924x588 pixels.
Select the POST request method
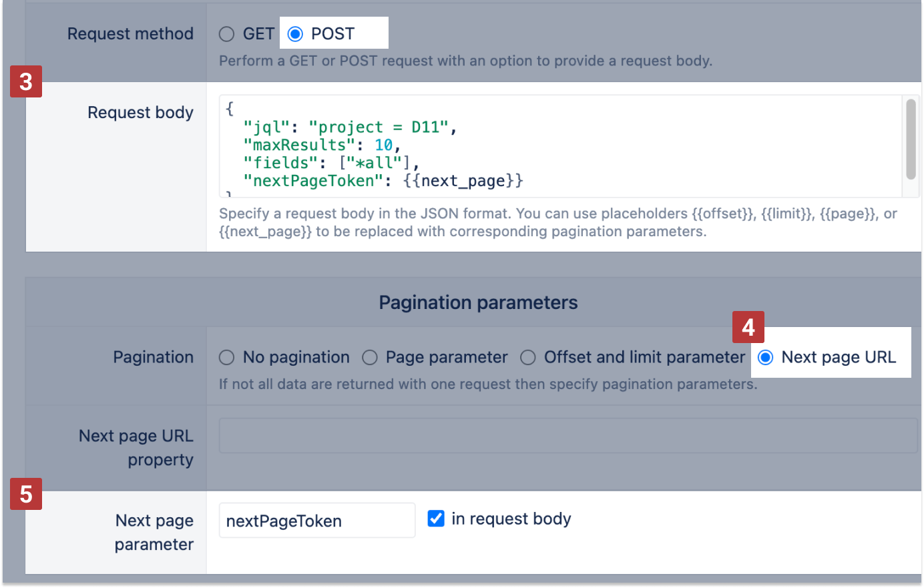(x=296, y=34)
